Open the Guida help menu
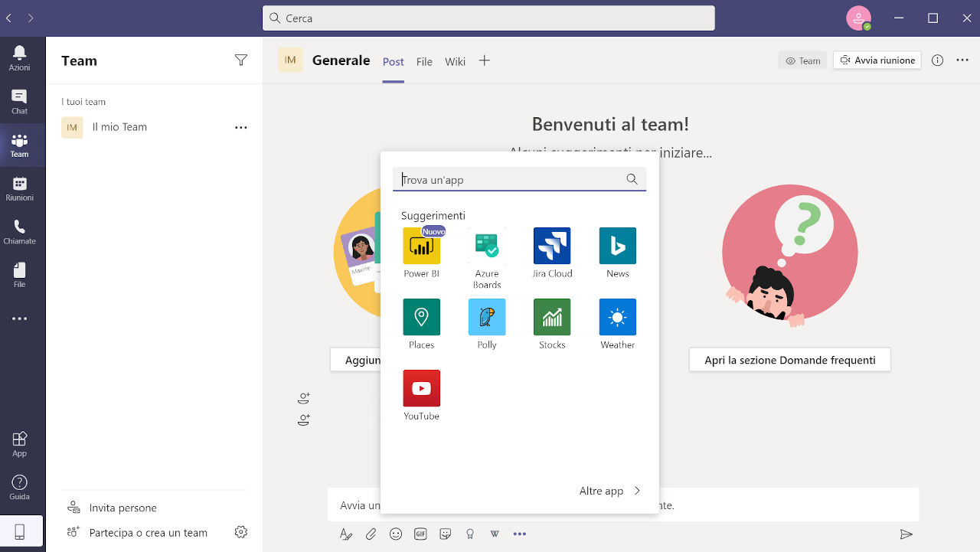The height and width of the screenshot is (552, 980). pyautogui.click(x=20, y=487)
